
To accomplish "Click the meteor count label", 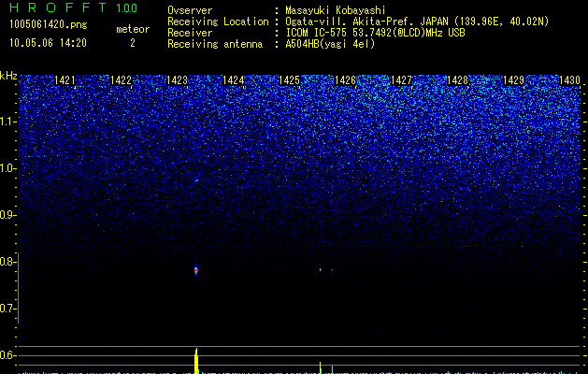I will click(133, 29).
